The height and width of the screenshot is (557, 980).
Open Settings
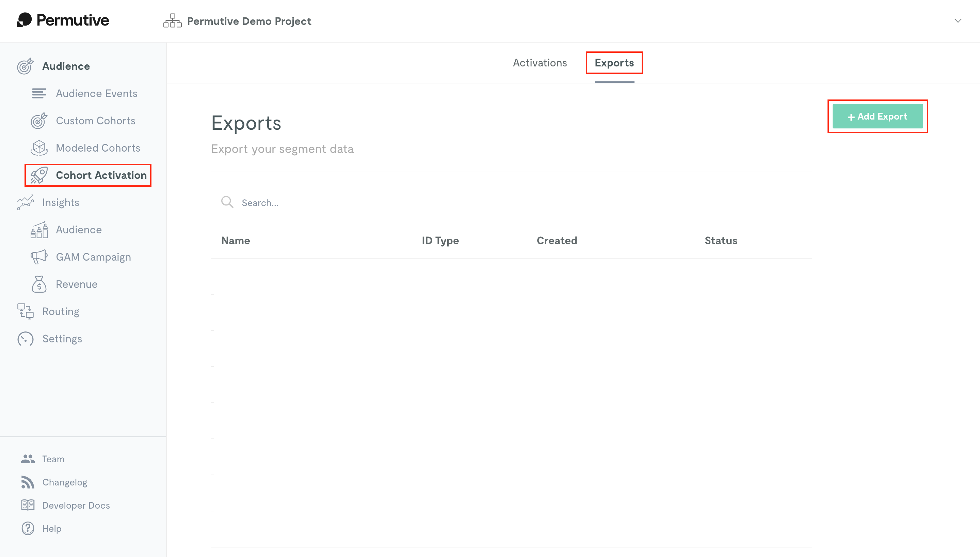coord(62,339)
